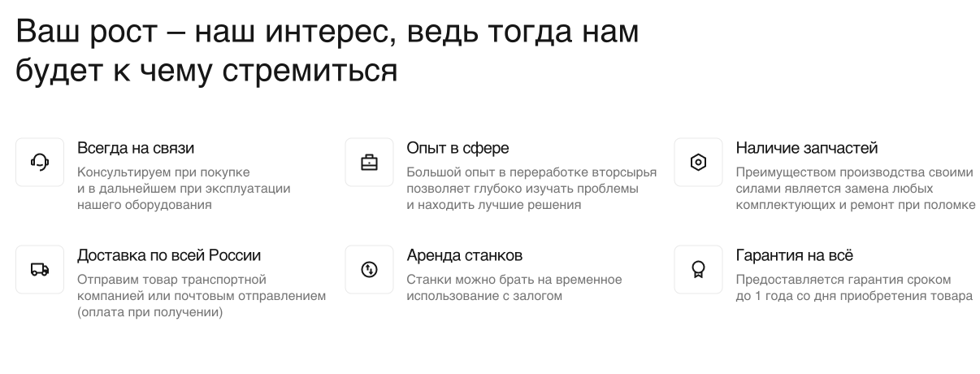The height and width of the screenshot is (374, 980).
Task: Click the consultation description under "Всегда на связи"
Action: 184,189
